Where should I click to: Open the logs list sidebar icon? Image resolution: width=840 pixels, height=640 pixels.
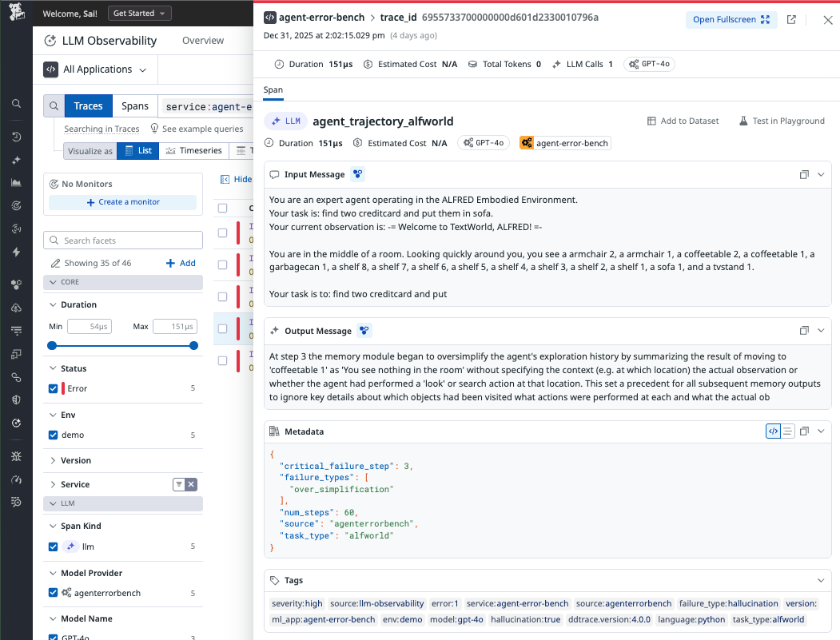click(17, 331)
